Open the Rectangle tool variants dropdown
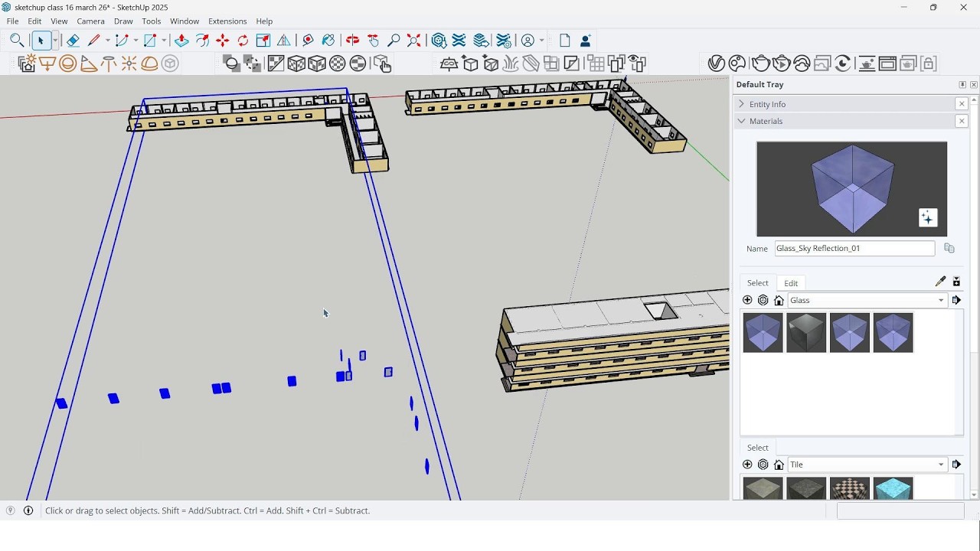The width and height of the screenshot is (980, 551). (x=164, y=41)
